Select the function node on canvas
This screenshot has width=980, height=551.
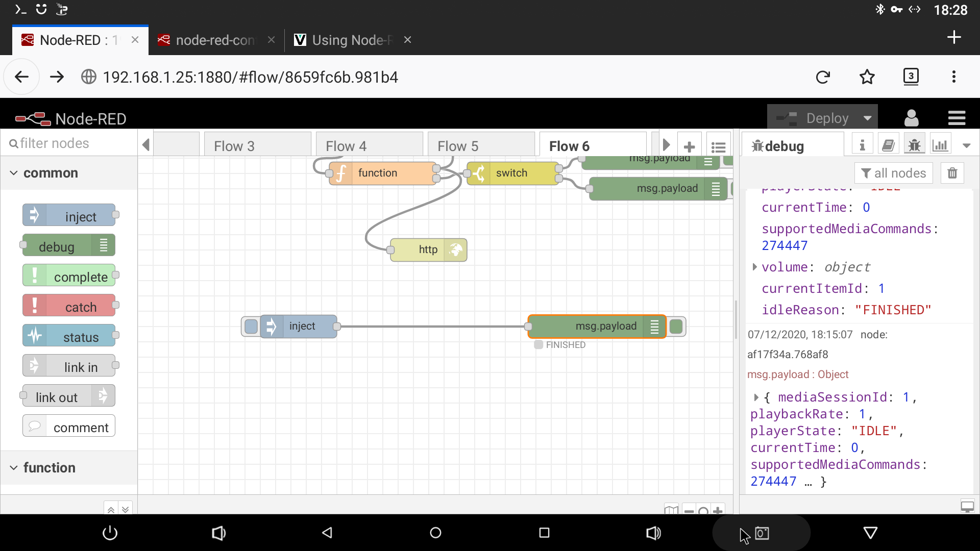(x=383, y=173)
